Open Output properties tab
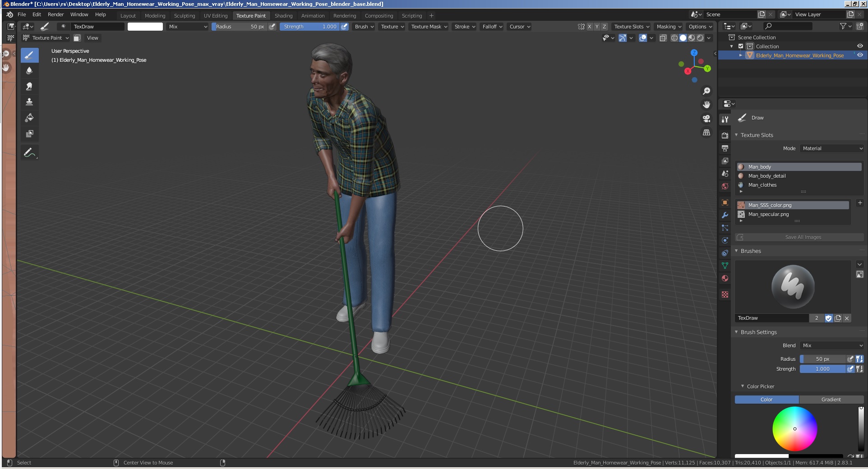868x469 pixels. (725, 148)
